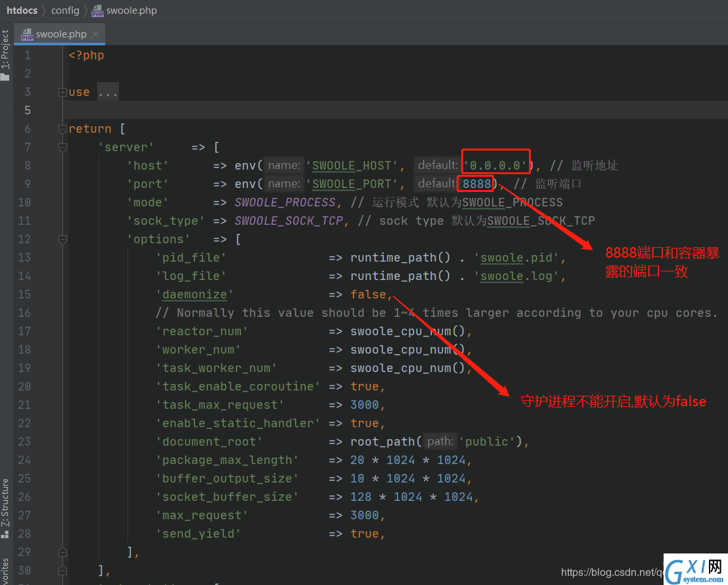
Task: Click the 'swoole.log' string
Action: coord(516,276)
